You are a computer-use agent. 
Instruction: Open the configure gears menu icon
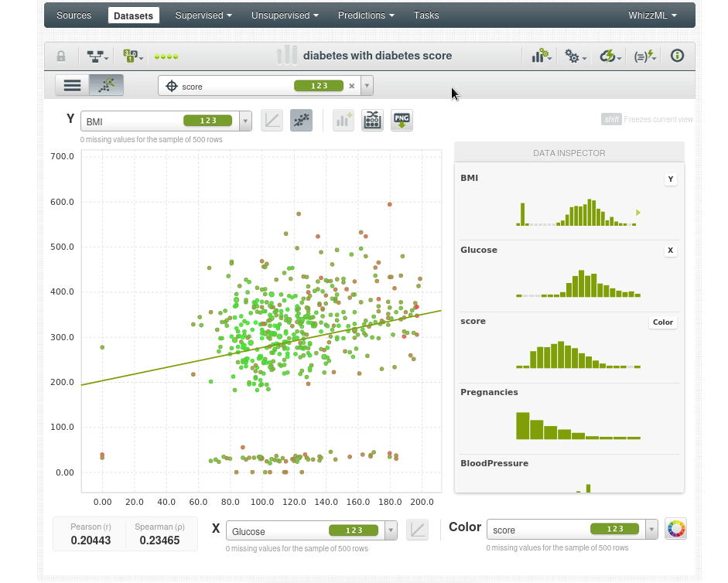(x=575, y=56)
